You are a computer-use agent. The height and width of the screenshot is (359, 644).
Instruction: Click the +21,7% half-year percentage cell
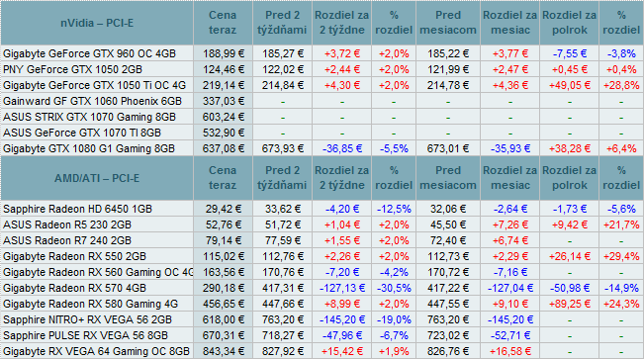(621, 224)
